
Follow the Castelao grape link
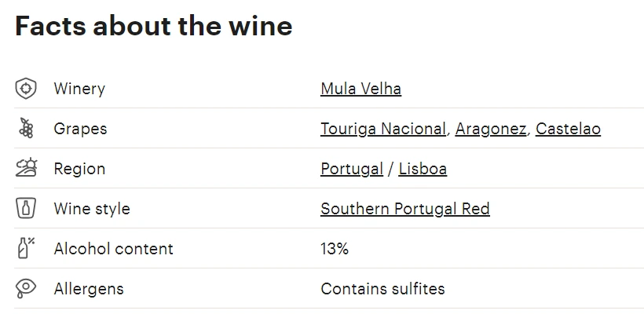[568, 129]
